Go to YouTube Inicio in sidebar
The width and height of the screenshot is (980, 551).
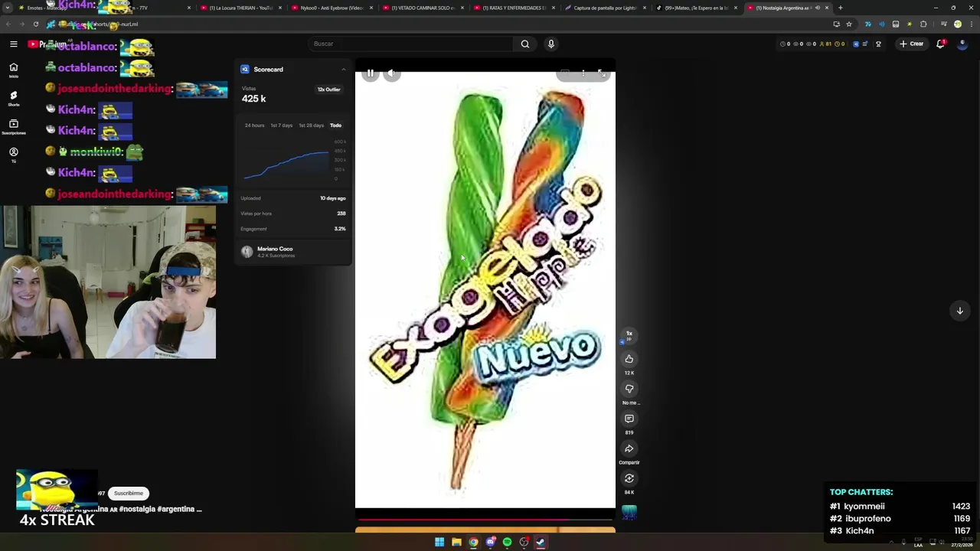[x=13, y=70]
